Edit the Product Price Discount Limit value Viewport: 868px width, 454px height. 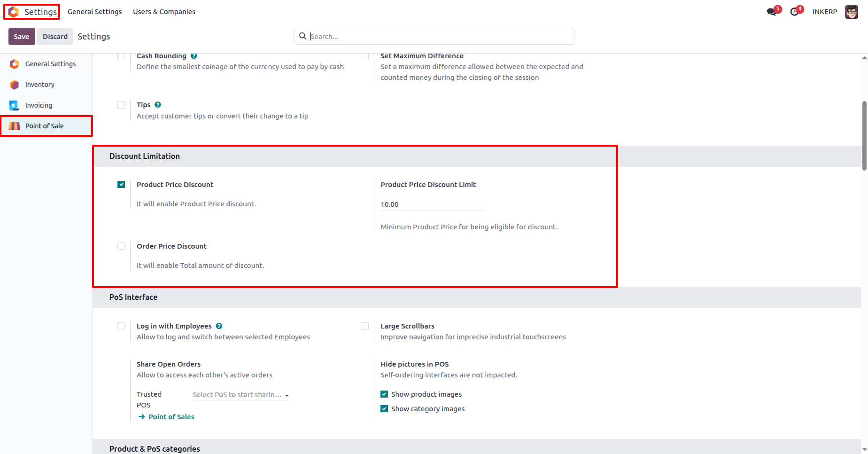point(432,204)
